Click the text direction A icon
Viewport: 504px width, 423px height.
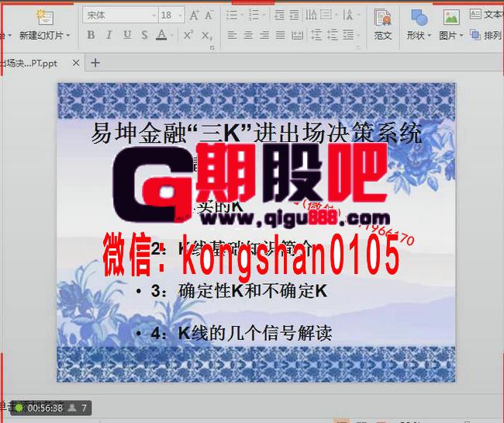348,15
